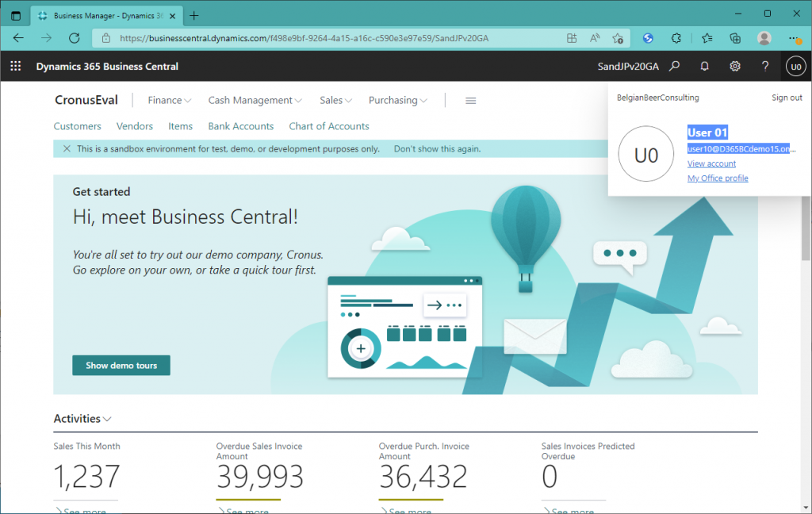
Task: View site information lock icon
Action: point(106,38)
